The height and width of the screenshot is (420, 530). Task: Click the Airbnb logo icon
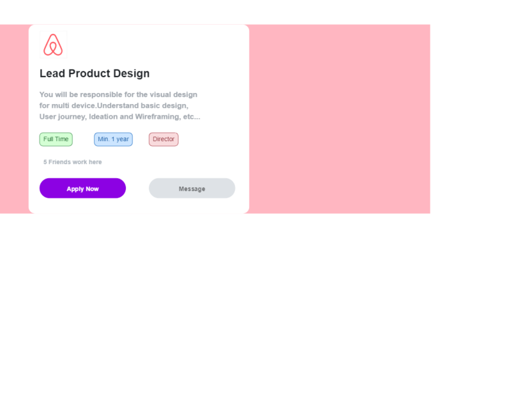[x=53, y=45]
